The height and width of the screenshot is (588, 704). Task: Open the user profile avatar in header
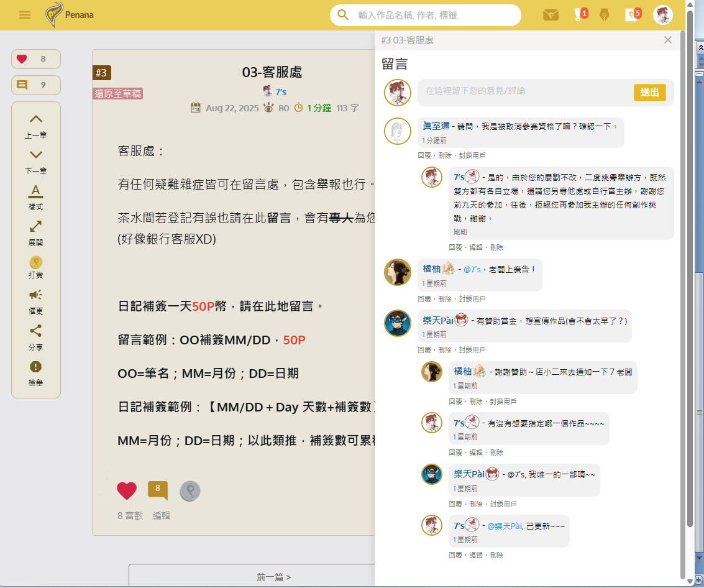663,15
